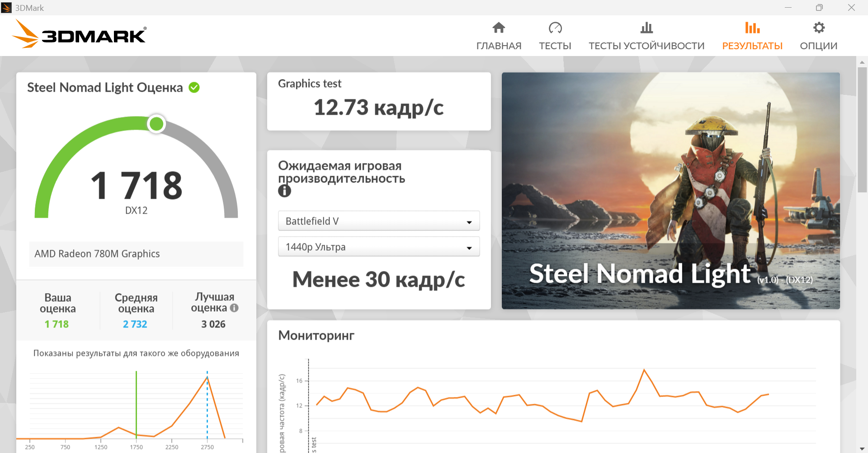Click the peak on the monitoring graph
Viewport: 868px width, 453px height.
point(644,369)
